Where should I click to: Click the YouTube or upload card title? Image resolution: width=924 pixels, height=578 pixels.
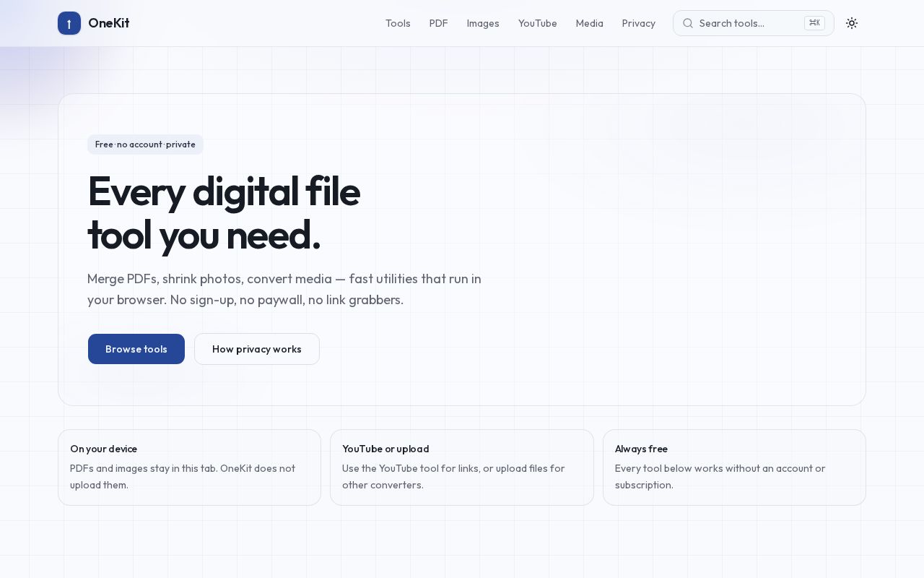(x=385, y=449)
